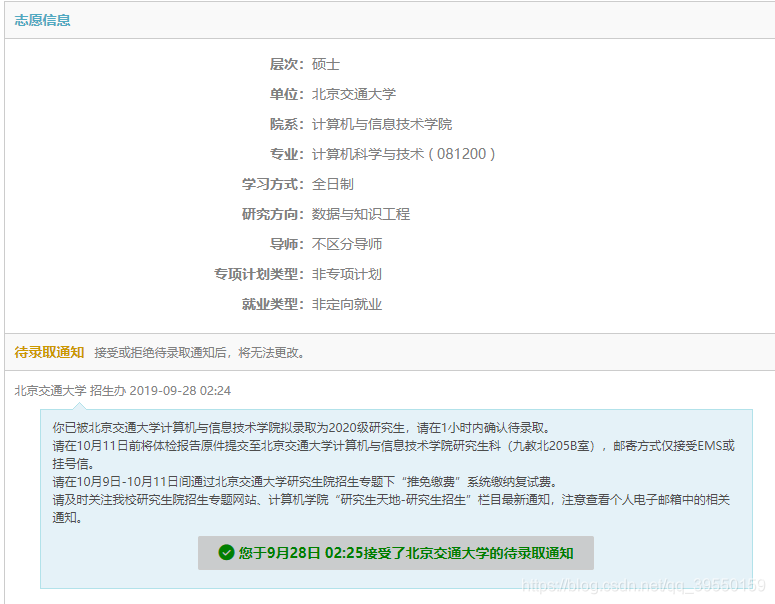Screen dimensions: 775x604
Task: Click the 就业类型 label
Action: (x=273, y=304)
